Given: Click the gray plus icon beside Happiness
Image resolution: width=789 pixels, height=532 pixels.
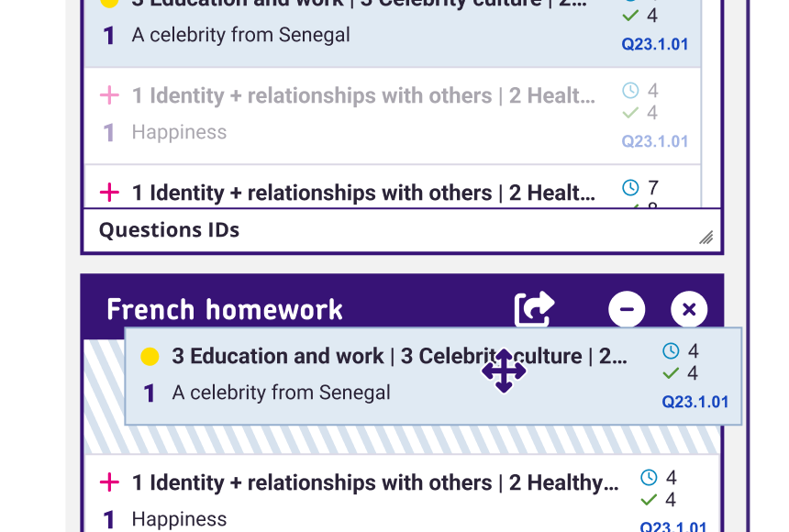Looking at the screenshot, I should (x=109, y=94).
